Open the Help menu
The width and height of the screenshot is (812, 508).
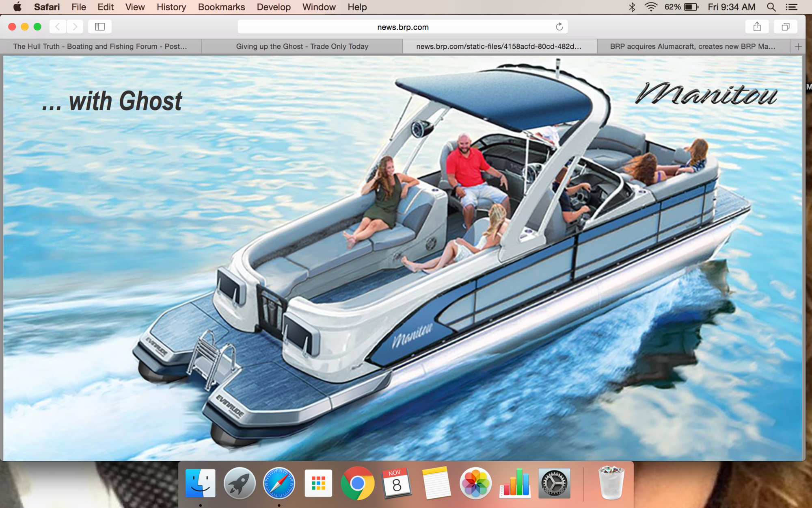tap(357, 7)
